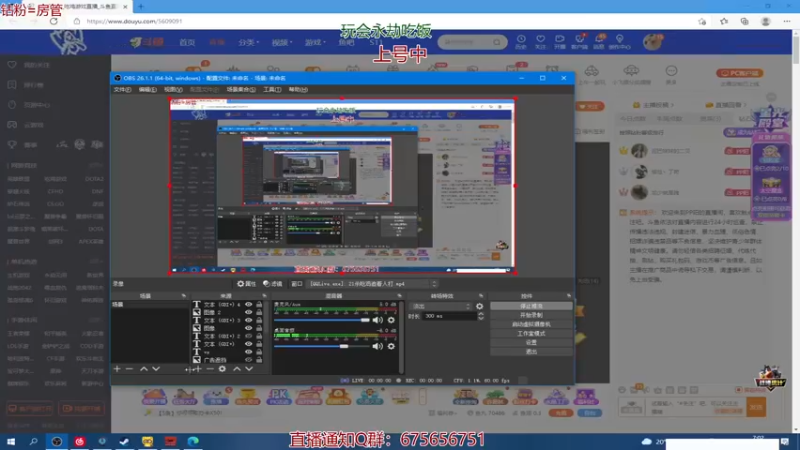Open the 文件 menu in OBS
This screenshot has height=450, width=800.
click(122, 89)
